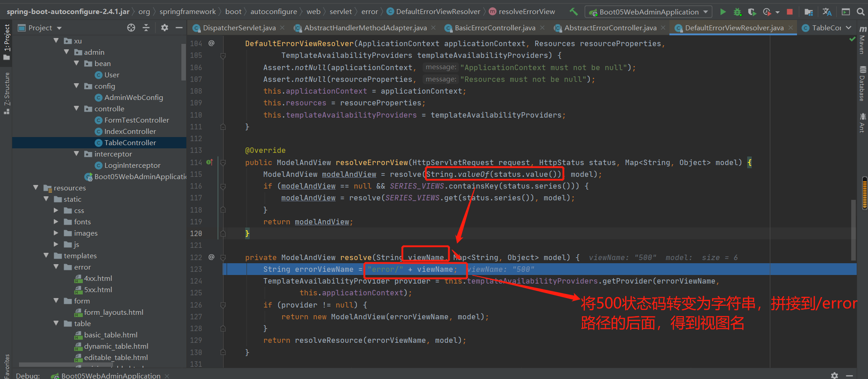Toggle code fold at line 105
This screenshot has width=868, height=379.
coord(223,56)
